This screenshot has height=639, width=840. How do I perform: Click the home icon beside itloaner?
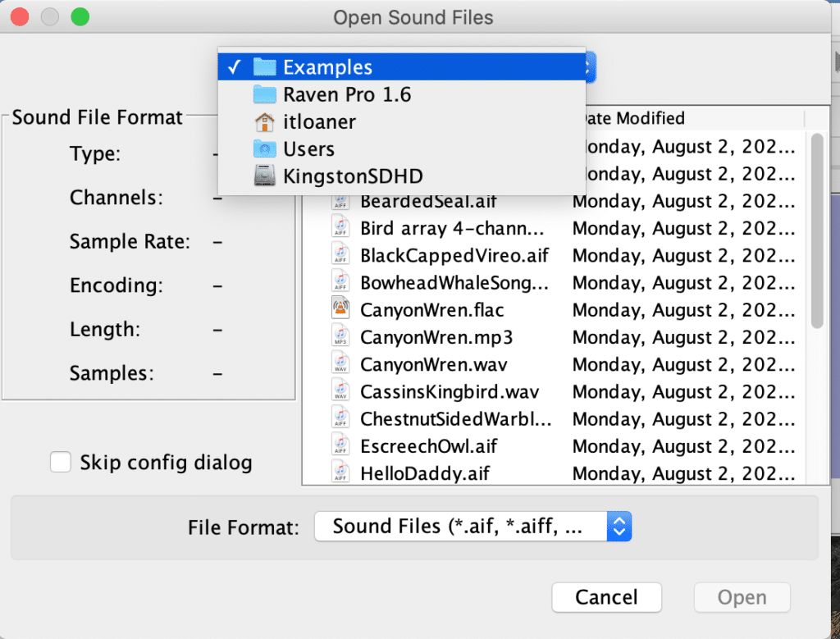(x=264, y=121)
